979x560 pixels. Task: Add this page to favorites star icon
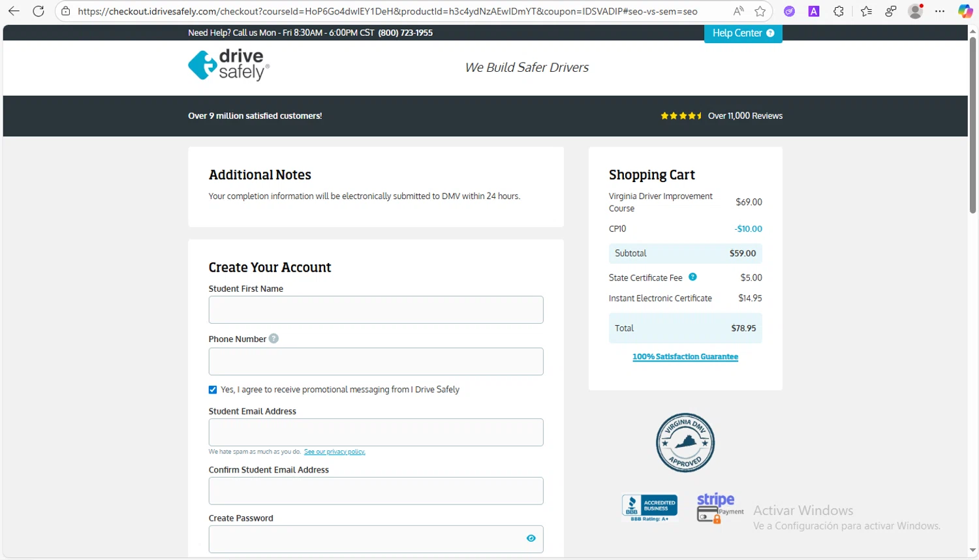click(x=760, y=11)
